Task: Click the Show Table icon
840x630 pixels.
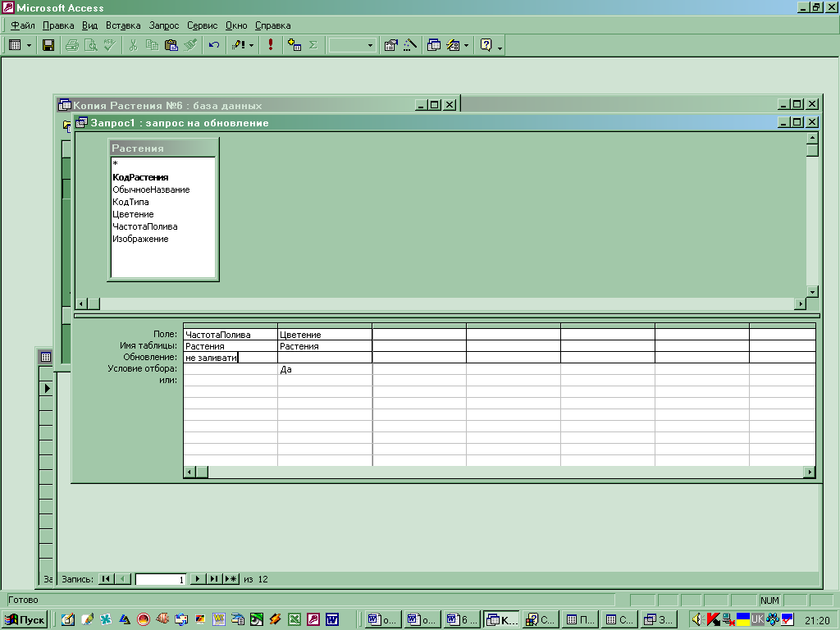Action: [294, 45]
